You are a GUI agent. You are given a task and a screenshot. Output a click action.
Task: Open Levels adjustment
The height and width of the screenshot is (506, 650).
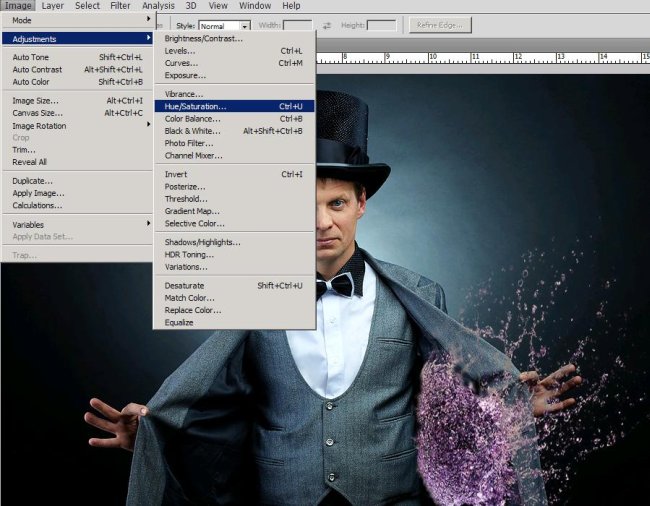[234, 51]
